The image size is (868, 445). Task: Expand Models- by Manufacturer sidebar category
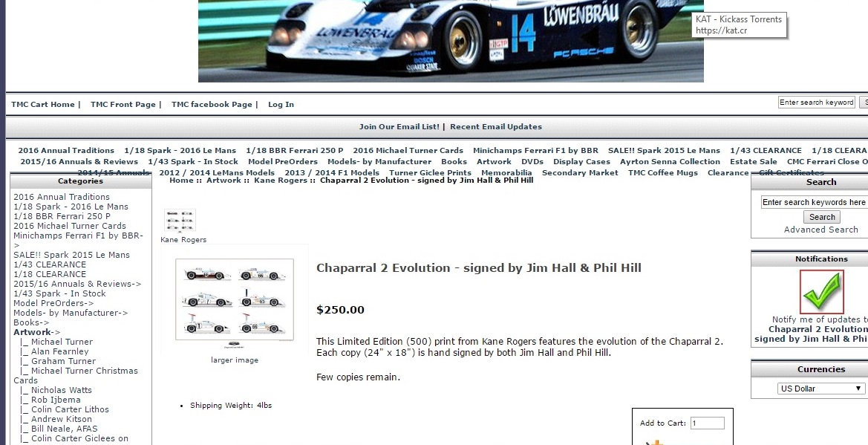(71, 313)
